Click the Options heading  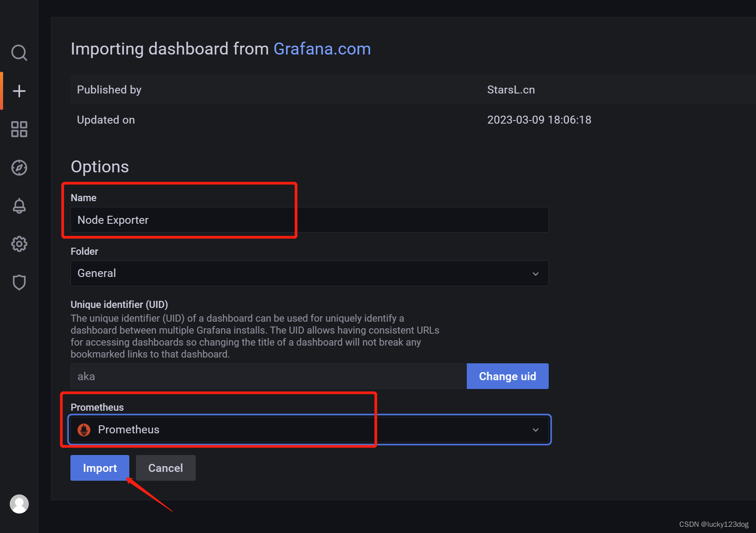coord(100,167)
